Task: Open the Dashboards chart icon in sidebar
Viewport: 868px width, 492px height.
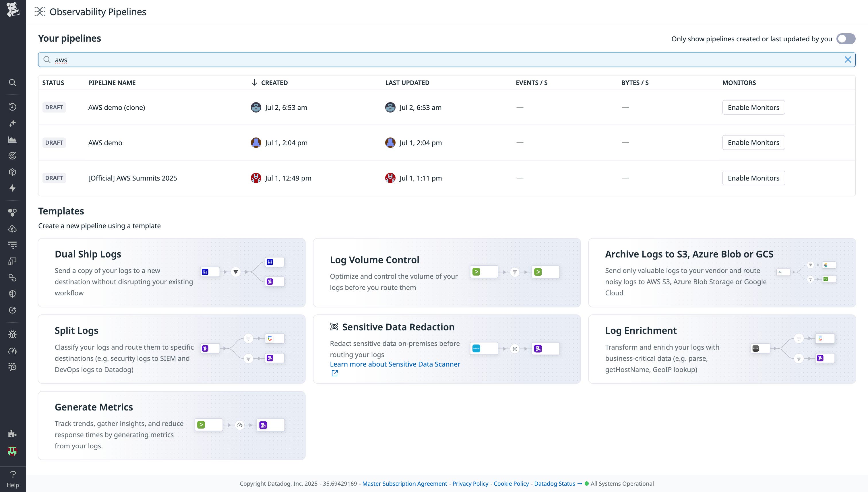Action: [x=13, y=139]
